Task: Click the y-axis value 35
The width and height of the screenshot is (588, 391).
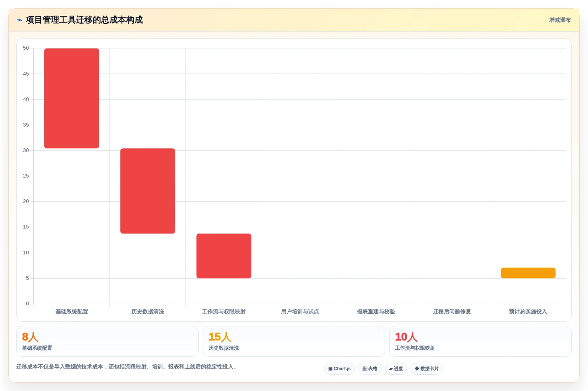Action: (x=26, y=125)
